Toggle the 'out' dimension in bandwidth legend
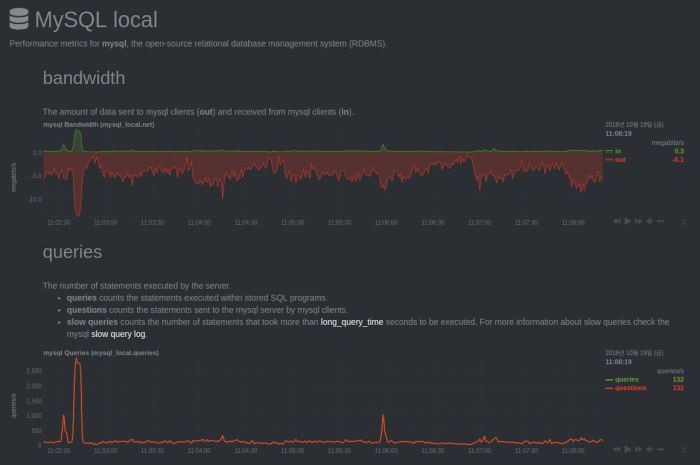Screen dimensions: 700x465 [620, 159]
